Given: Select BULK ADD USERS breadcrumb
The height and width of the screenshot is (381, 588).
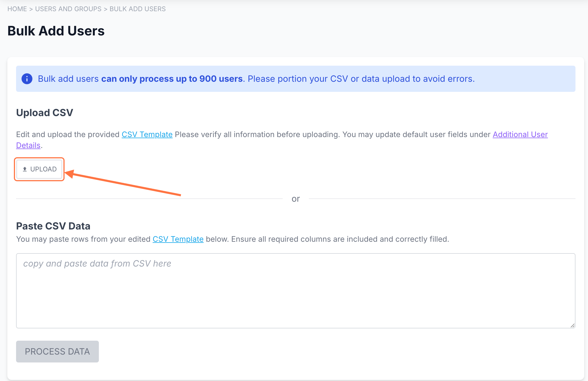Looking at the screenshot, I should [138, 9].
